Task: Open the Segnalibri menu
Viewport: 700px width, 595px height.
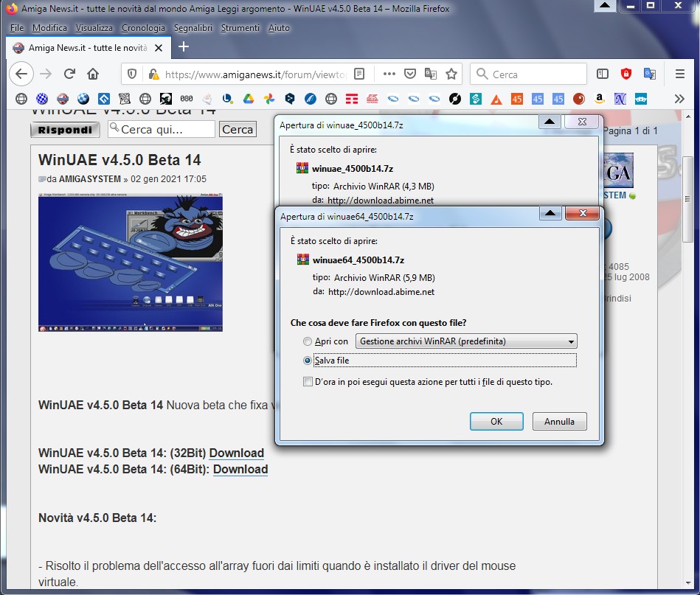Action: (193, 28)
